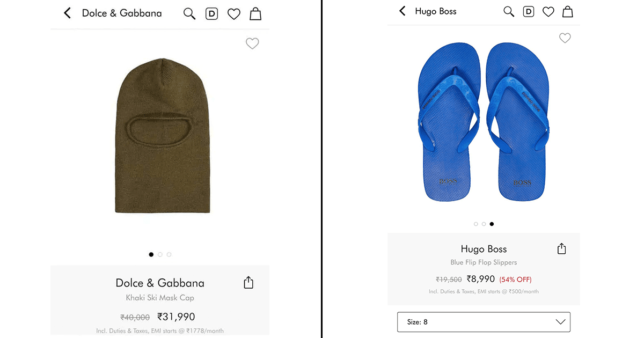The image size is (644, 338).
Task: Share the Blue Flip Flop Slippers
Action: 561,248
